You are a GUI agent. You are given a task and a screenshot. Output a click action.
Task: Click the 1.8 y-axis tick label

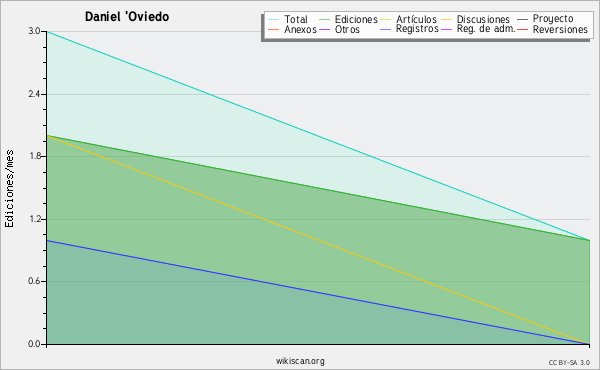(x=34, y=156)
